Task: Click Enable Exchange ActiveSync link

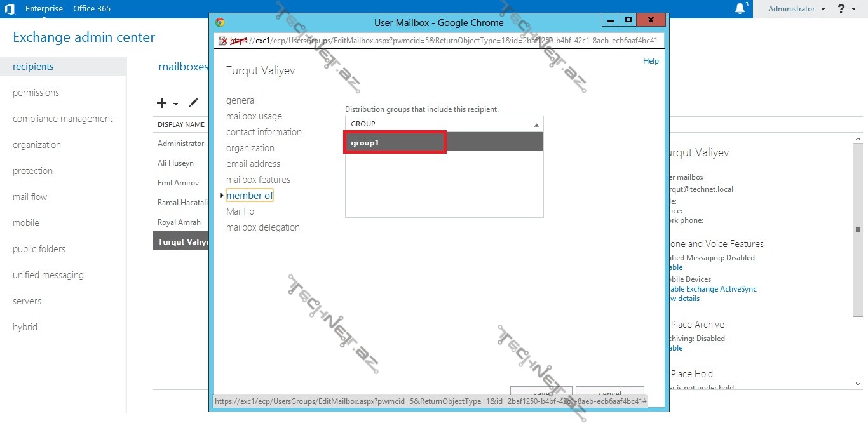Action: (x=712, y=289)
